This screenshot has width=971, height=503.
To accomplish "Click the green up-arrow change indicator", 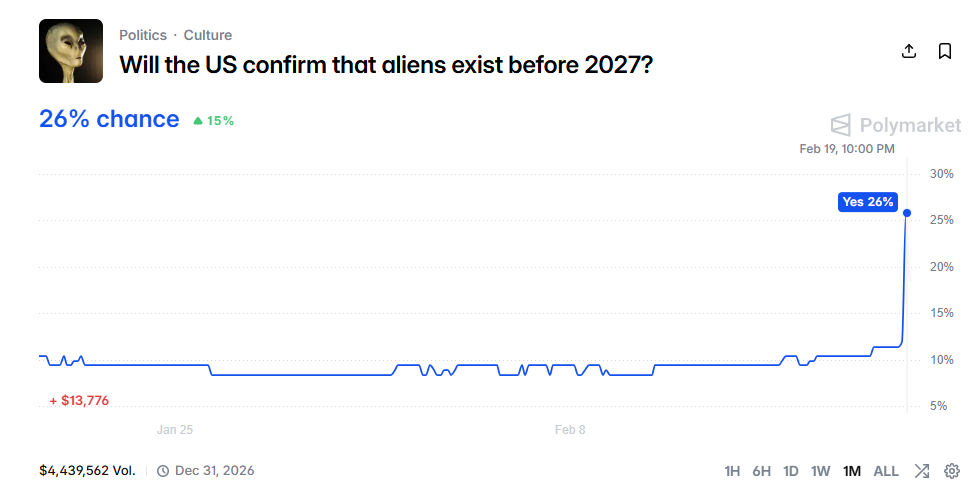I will tap(198, 121).
